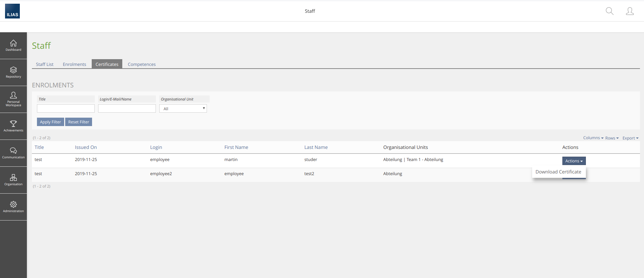Expand the Export dropdown
This screenshot has width=644, height=278.
coord(630,138)
